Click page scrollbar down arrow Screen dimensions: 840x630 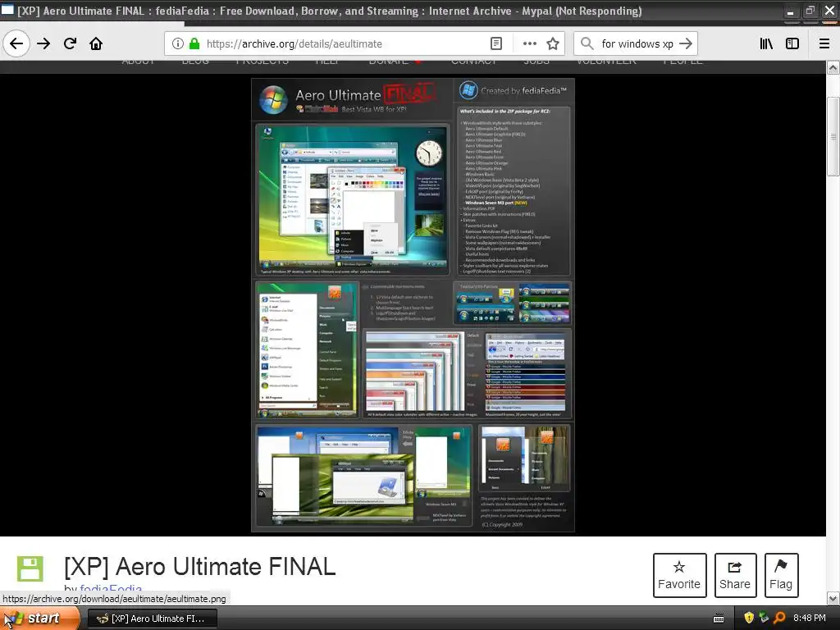tap(833, 598)
